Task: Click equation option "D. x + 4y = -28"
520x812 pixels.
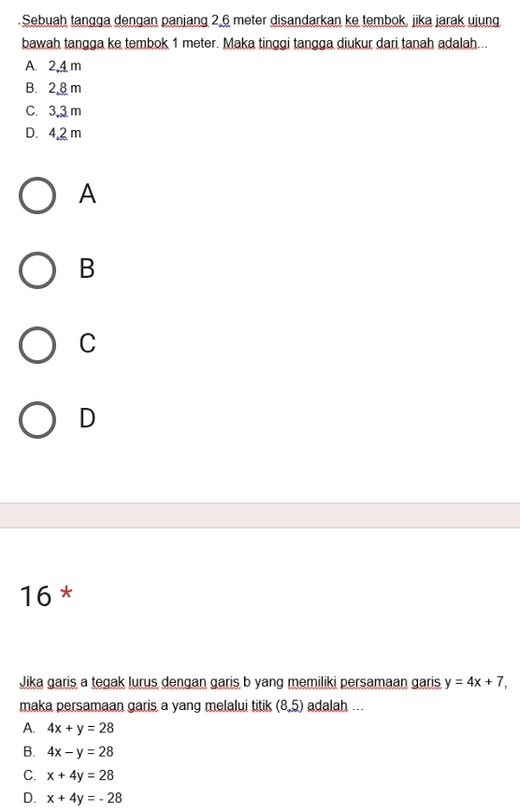Action: click(x=73, y=798)
